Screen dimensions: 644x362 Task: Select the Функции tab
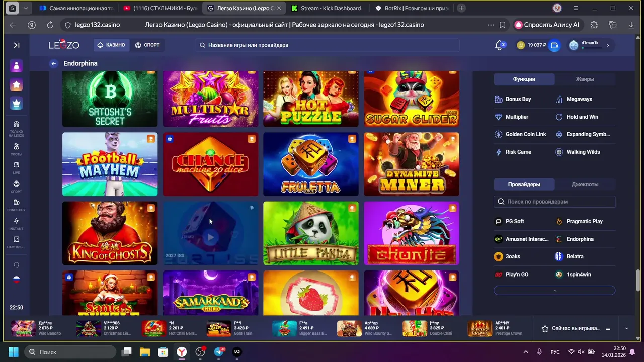[x=524, y=79]
